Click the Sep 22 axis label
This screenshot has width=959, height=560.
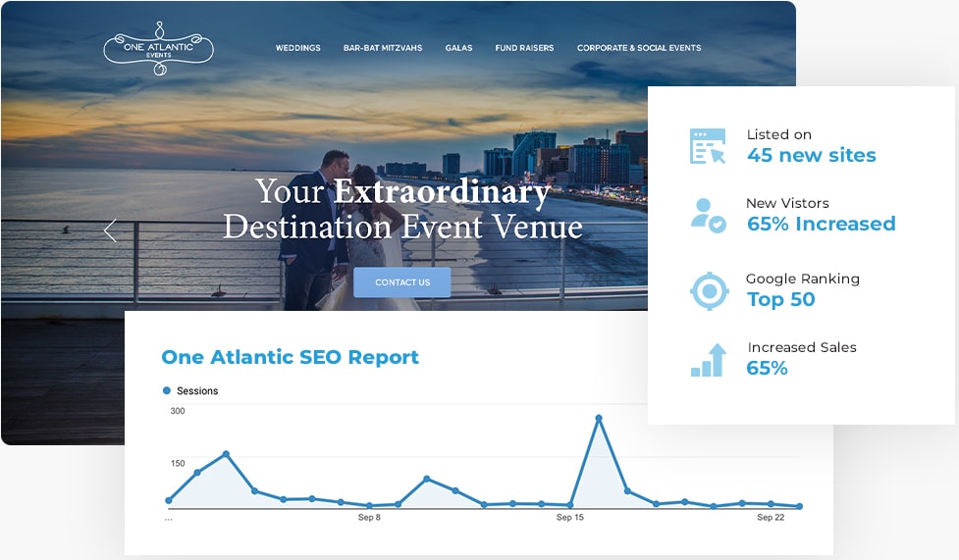tap(771, 517)
